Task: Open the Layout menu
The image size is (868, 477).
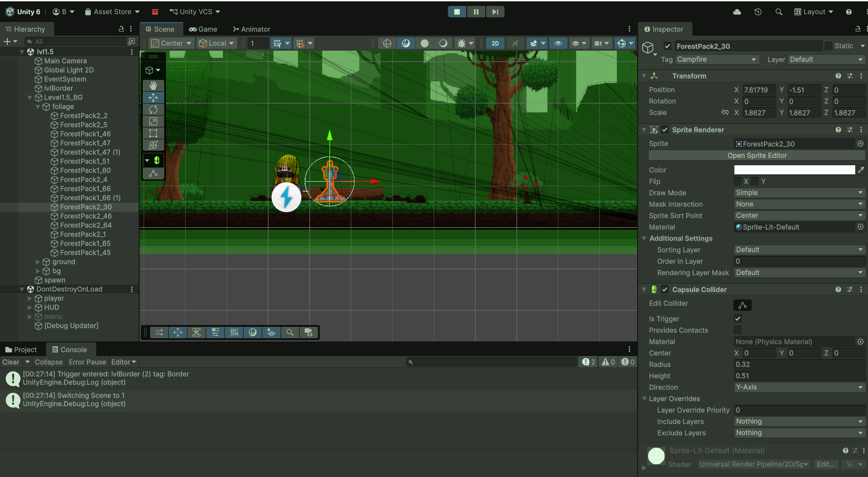Action: click(x=814, y=12)
